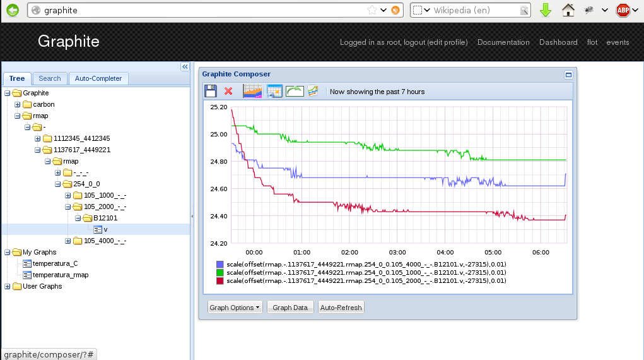Click the carbon folder icon
Screen dimensions: 644x360
click(27, 104)
